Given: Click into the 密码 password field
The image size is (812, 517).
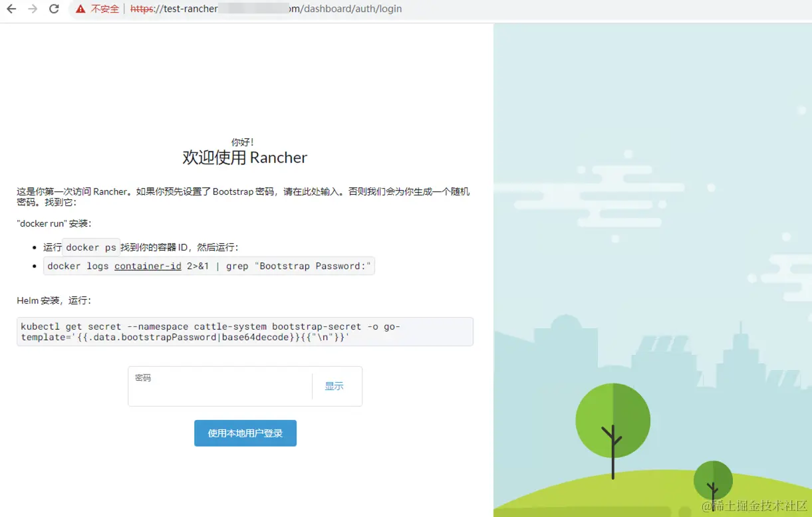Looking at the screenshot, I should pos(219,386).
